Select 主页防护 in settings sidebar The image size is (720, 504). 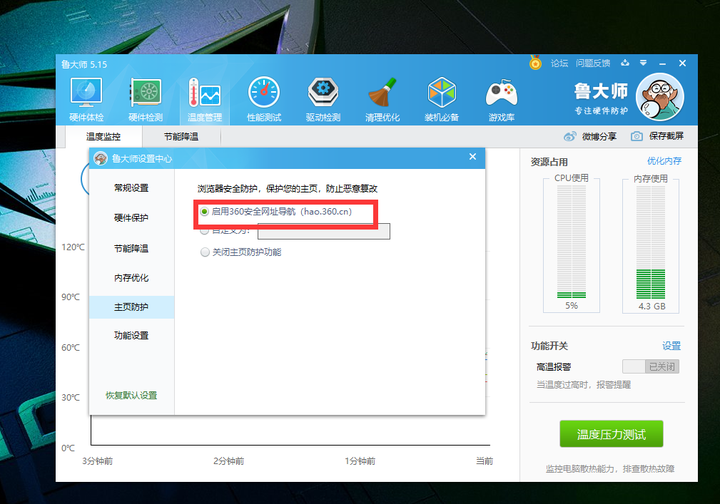(131, 307)
